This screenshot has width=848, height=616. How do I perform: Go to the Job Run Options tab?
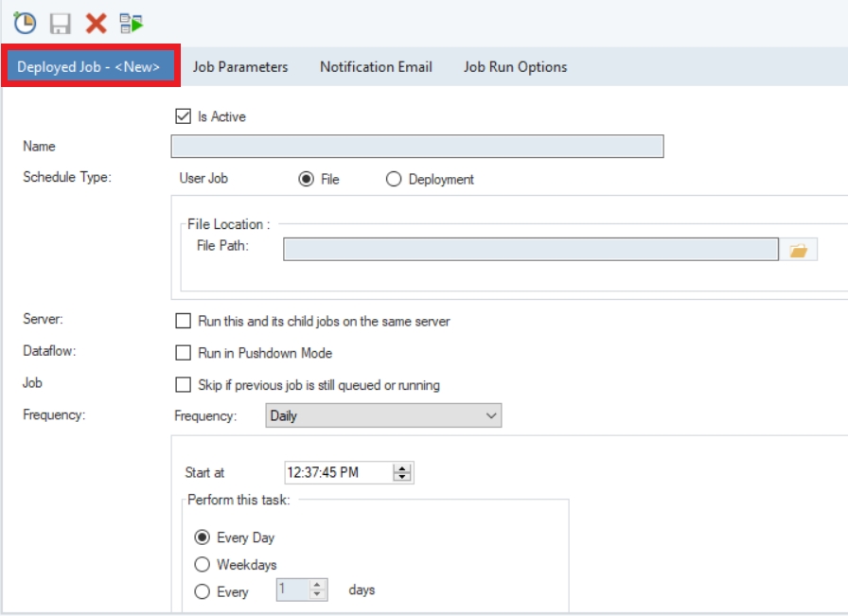(515, 67)
